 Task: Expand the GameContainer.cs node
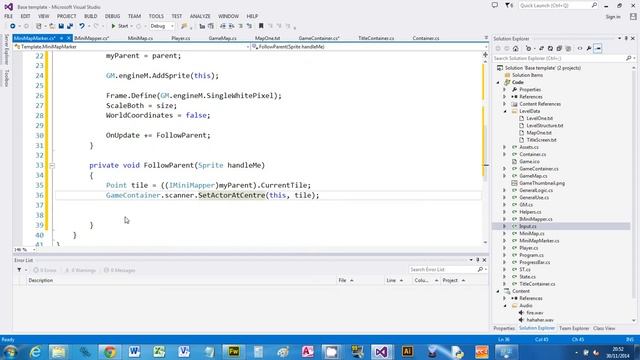click(x=505, y=169)
